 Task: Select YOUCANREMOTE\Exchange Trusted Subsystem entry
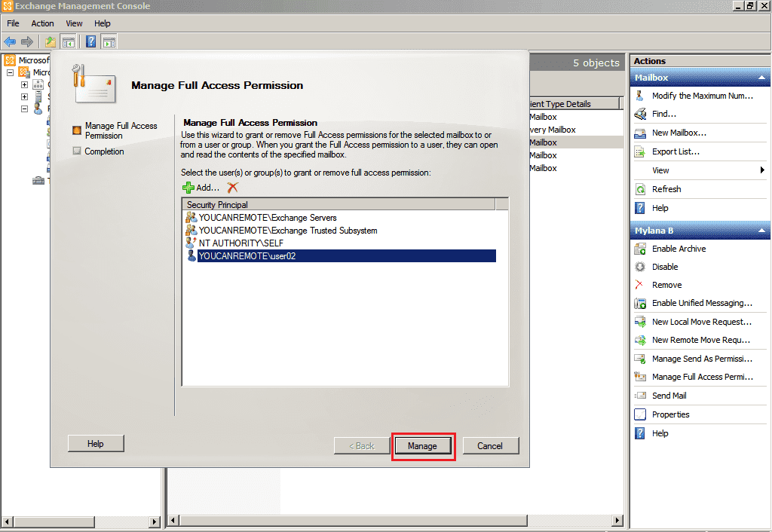287,231
